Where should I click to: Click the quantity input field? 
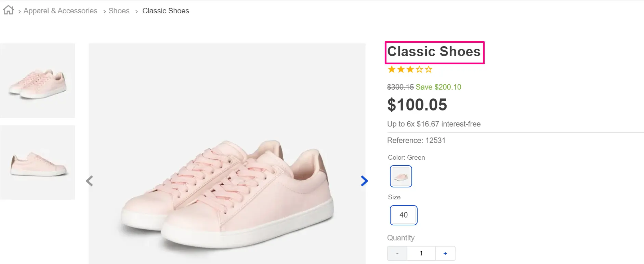click(421, 253)
